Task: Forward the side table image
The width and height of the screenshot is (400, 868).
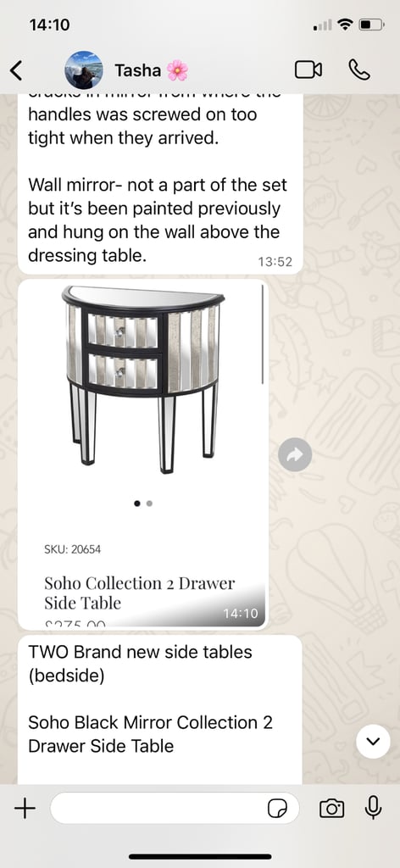Action: click(x=295, y=455)
